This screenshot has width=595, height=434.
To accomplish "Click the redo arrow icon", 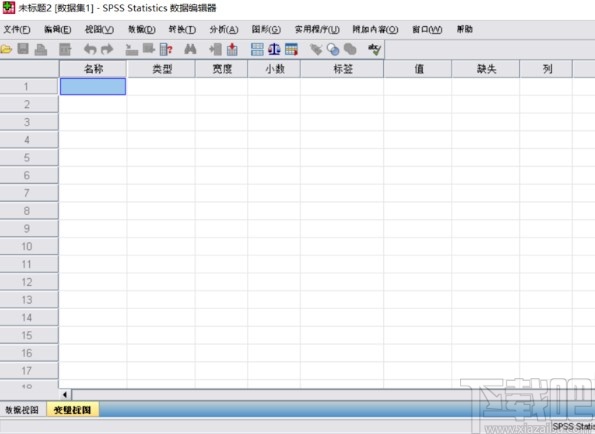I will pos(107,49).
